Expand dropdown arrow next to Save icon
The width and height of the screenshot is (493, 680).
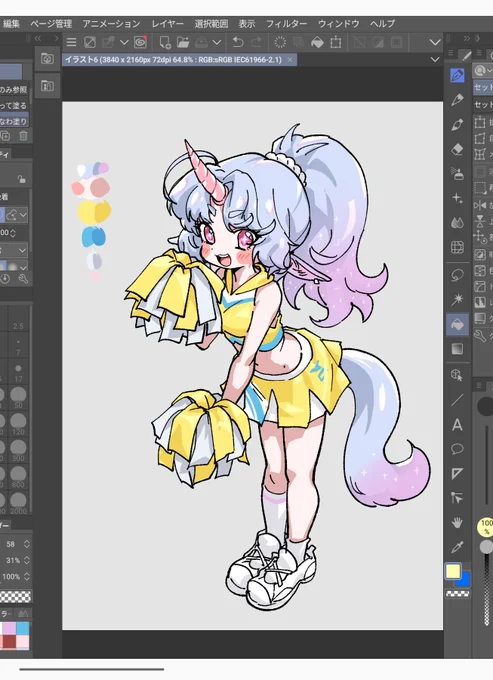[217, 42]
